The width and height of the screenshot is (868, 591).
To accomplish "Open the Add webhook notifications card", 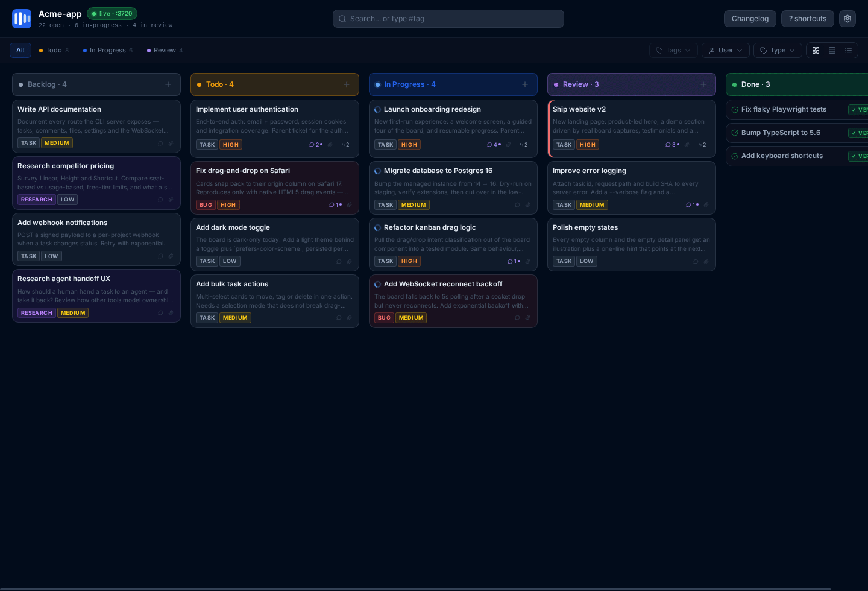I will 96,239.
